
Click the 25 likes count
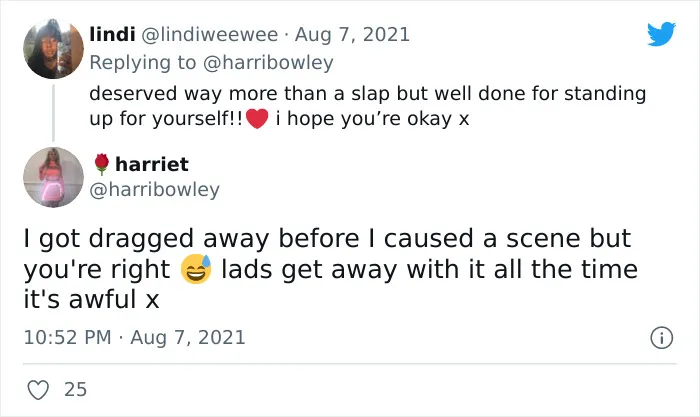click(x=75, y=390)
